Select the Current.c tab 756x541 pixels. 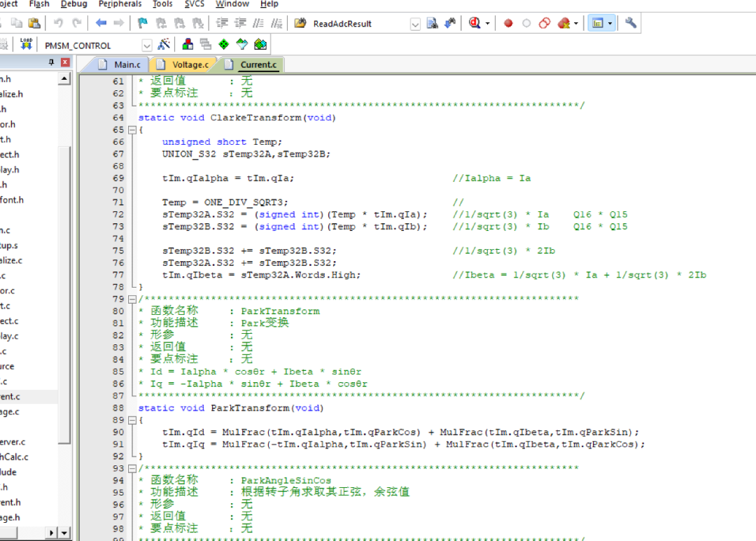(x=252, y=64)
